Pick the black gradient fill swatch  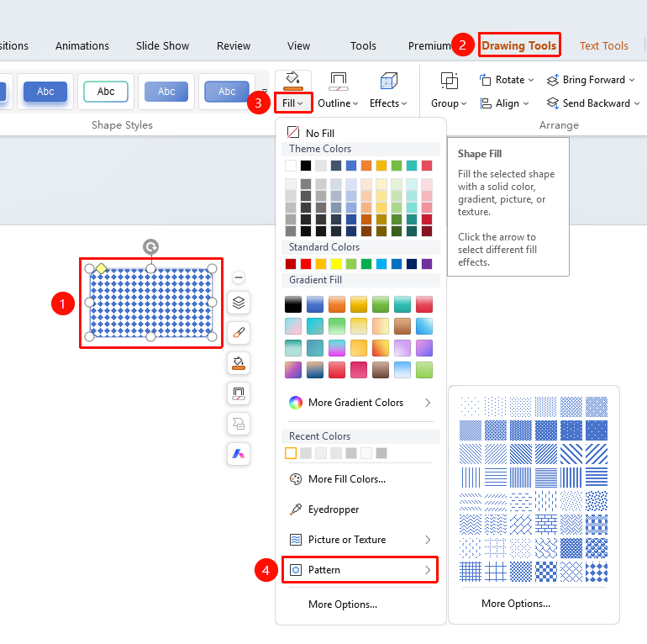tap(293, 304)
